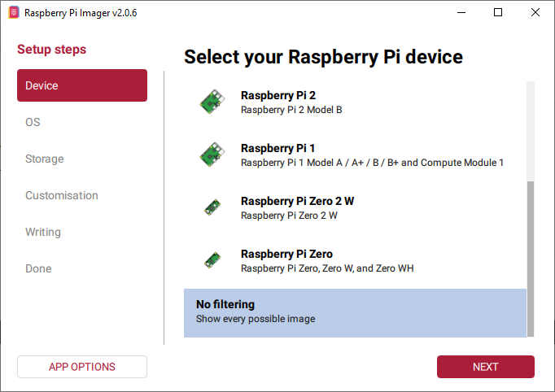This screenshot has width=555, height=392.
Task: Select the No filtering option
Action: pyautogui.click(x=355, y=311)
